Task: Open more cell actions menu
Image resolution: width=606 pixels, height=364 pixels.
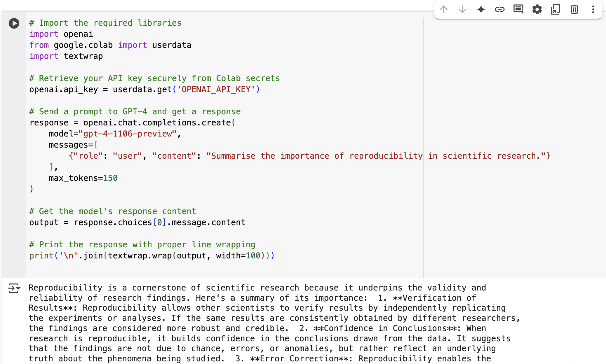Action: (593, 9)
